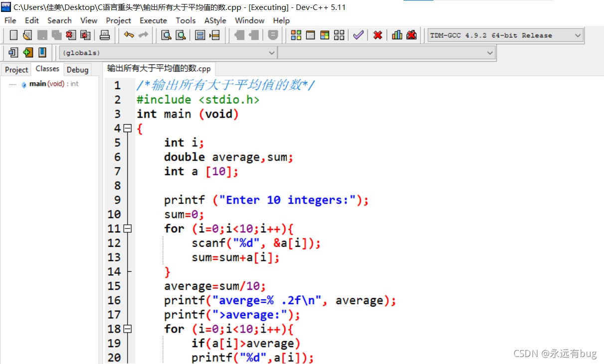The image size is (604, 364).
Task: Click the greyed Forward navigation icon
Action: (253, 35)
